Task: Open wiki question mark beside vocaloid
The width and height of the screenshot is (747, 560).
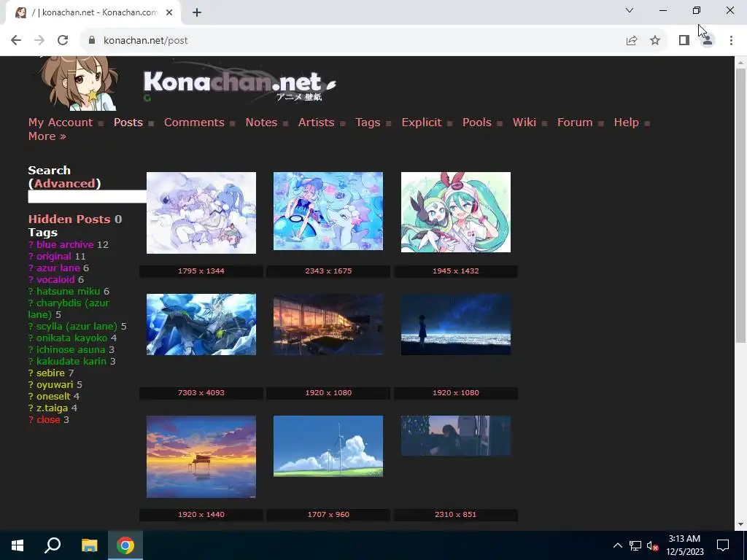Action: [x=31, y=279]
